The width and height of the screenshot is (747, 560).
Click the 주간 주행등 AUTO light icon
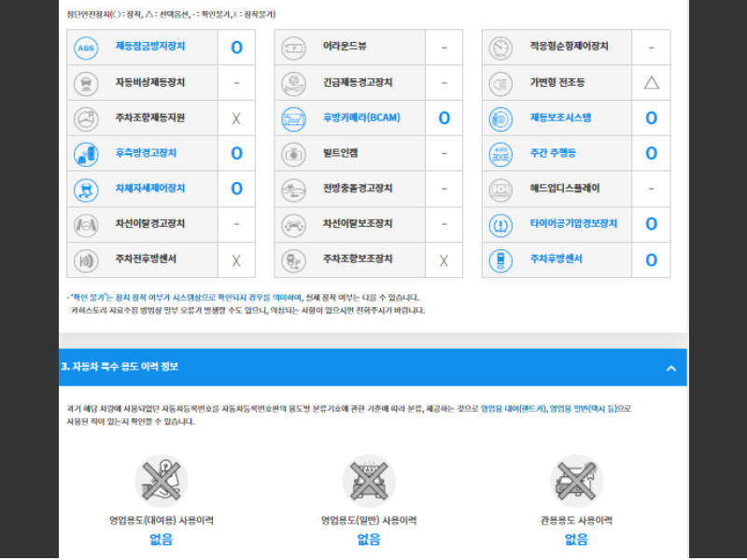click(x=500, y=154)
